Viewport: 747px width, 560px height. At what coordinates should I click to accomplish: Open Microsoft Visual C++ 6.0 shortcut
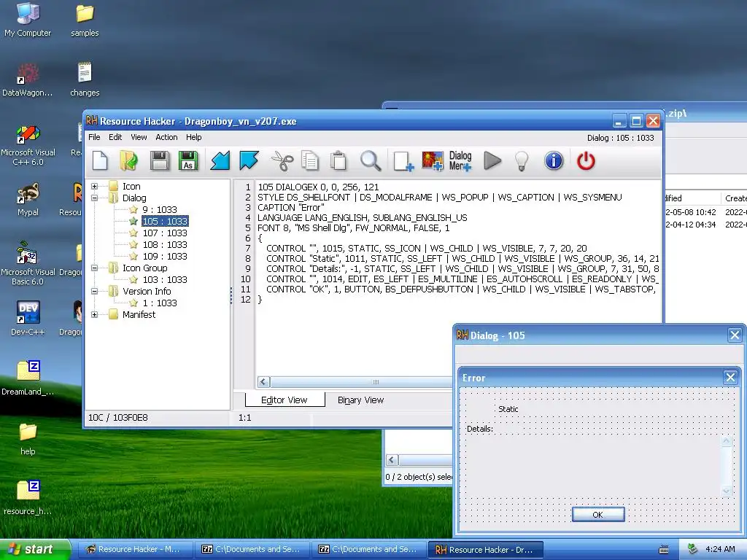tap(28, 145)
